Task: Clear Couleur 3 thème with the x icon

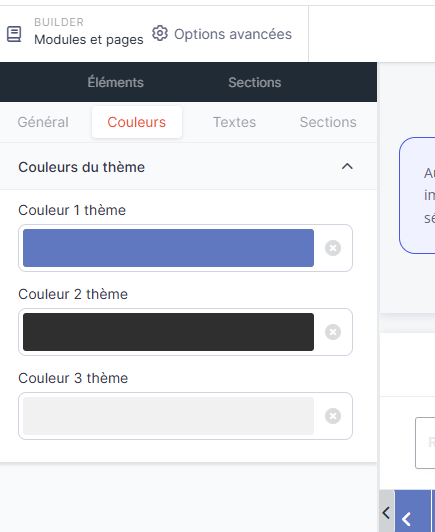Action: point(333,416)
